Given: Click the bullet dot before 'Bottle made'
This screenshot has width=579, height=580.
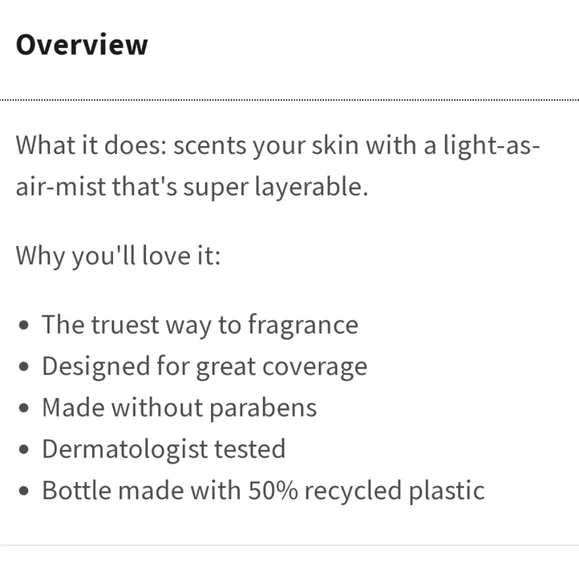Looking at the screenshot, I should [24, 491].
